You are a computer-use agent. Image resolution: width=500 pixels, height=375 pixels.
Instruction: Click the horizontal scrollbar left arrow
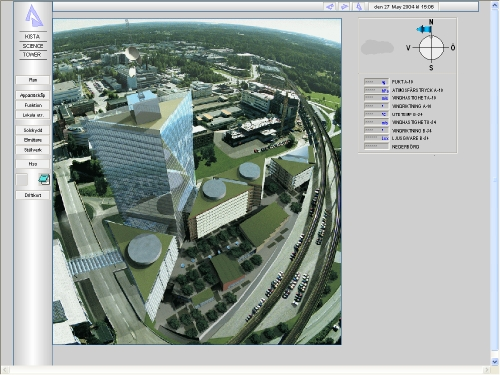pyautogui.click(x=5, y=370)
